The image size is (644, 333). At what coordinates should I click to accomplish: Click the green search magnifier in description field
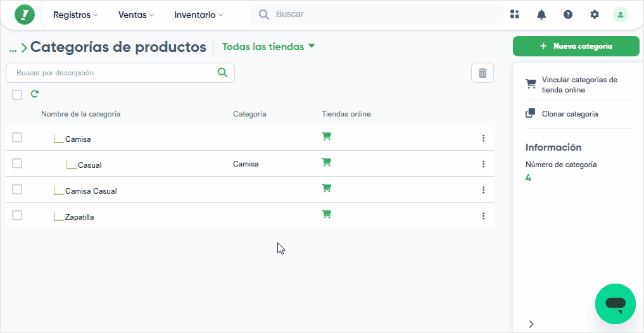point(222,73)
